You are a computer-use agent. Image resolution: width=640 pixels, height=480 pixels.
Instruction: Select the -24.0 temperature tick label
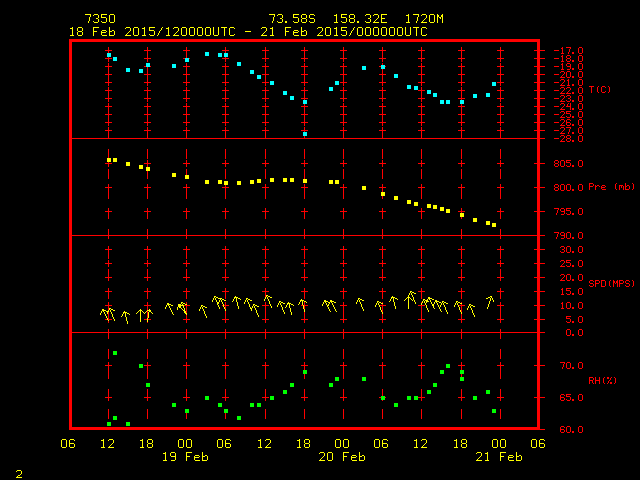coord(568,107)
